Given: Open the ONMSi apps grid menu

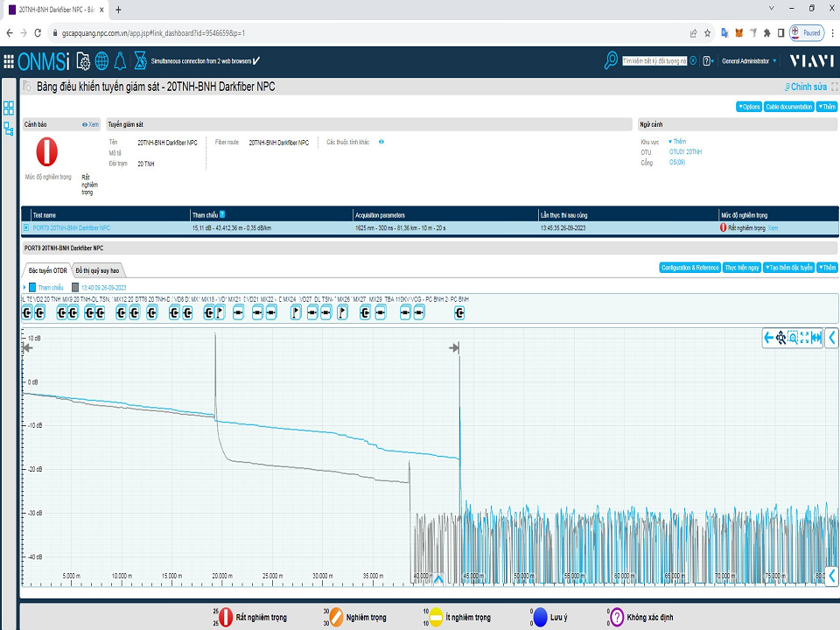Looking at the screenshot, I should coord(9,61).
